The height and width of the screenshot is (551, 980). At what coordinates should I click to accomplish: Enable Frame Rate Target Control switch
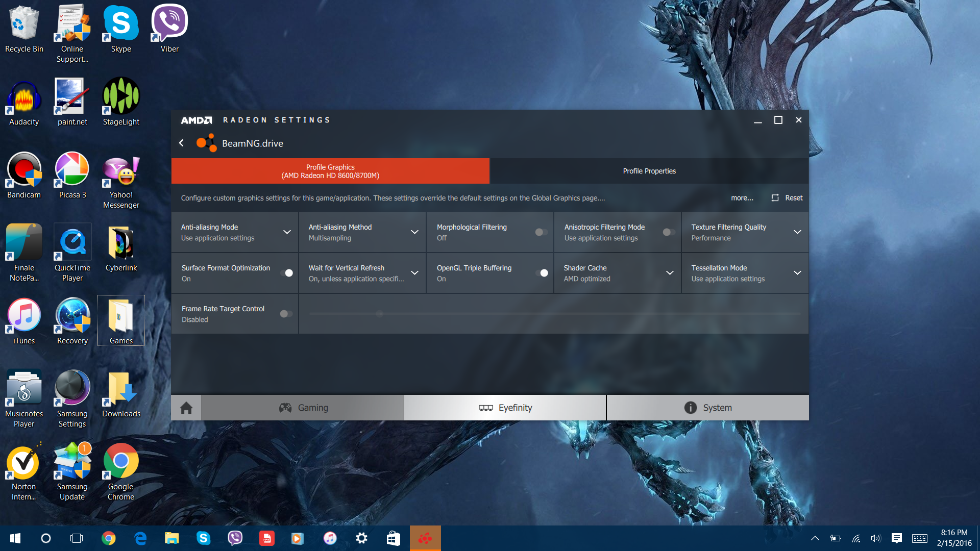pos(286,314)
